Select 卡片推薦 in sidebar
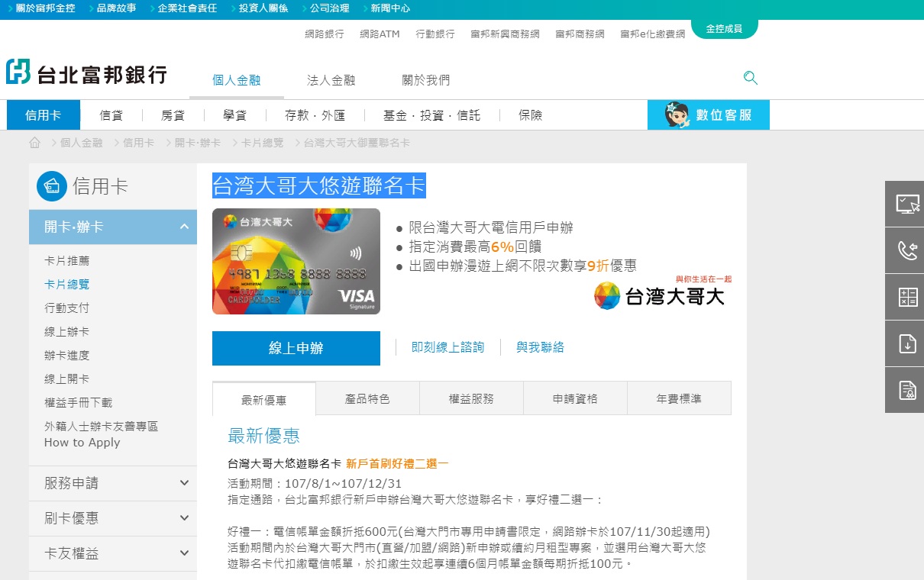 point(67,261)
